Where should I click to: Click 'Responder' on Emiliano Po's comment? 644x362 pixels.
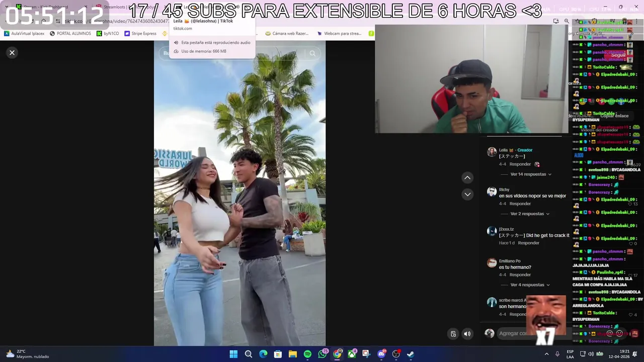[x=520, y=275]
